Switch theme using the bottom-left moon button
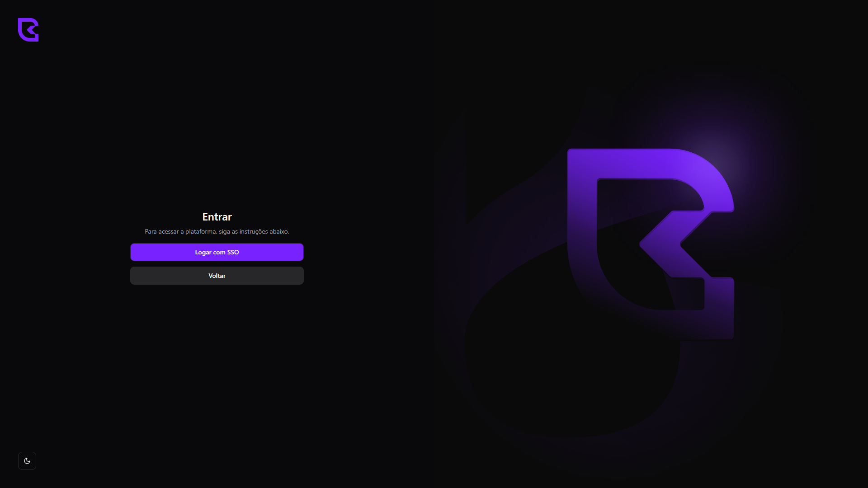Image resolution: width=868 pixels, height=488 pixels. [x=27, y=461]
